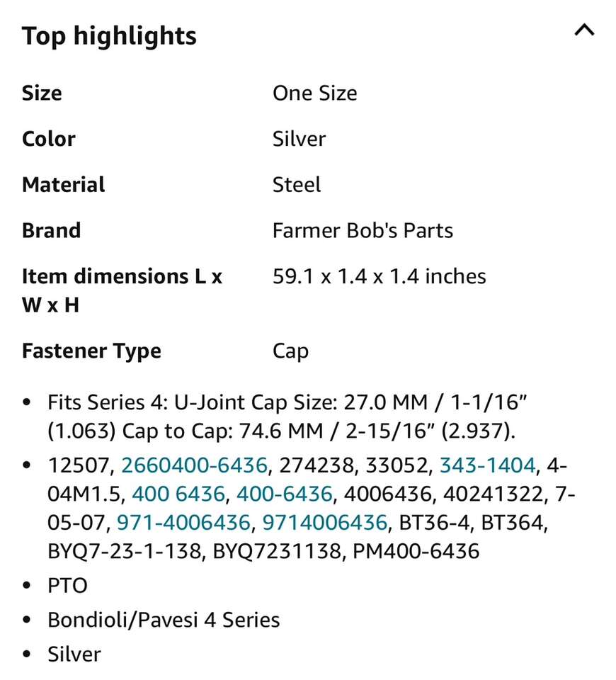This screenshot has height=680, width=616.
Task: Click the hyphenated 400-6436 link
Action: click(x=284, y=494)
